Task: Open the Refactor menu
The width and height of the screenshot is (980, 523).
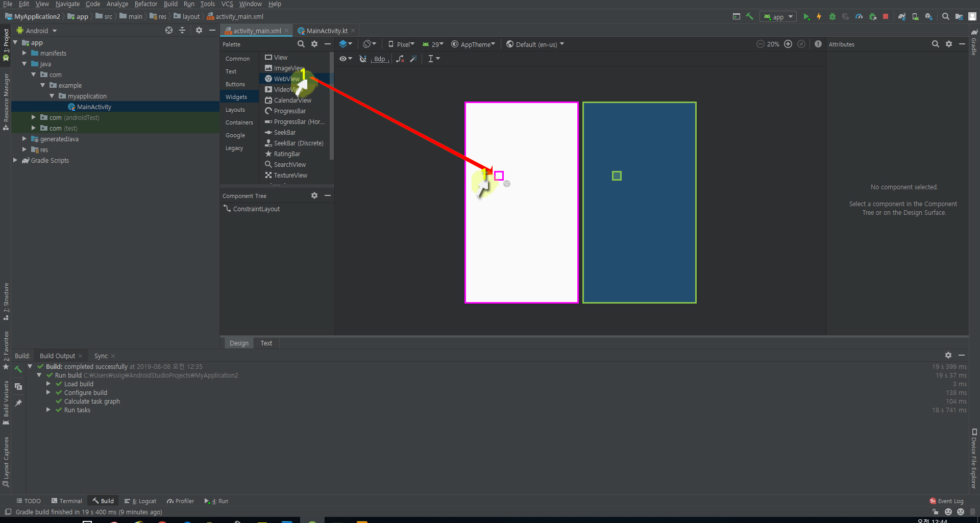Action: point(145,4)
